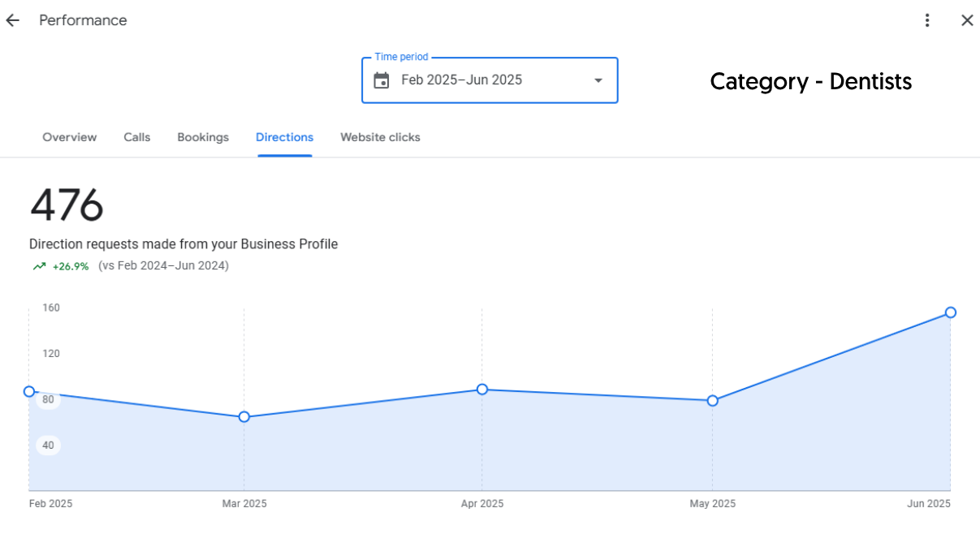Open the Bookings tab
Image resolution: width=980 pixels, height=534 pixels.
pos(203,137)
